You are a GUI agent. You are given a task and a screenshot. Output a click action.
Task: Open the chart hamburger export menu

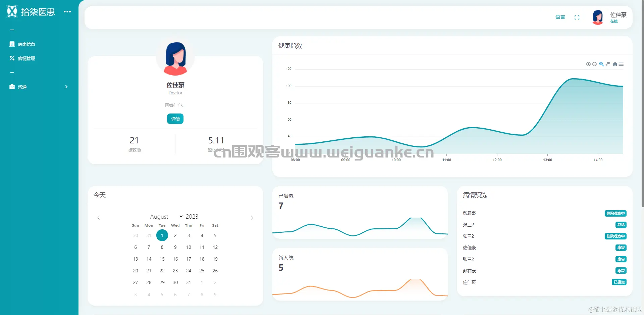pyautogui.click(x=621, y=64)
